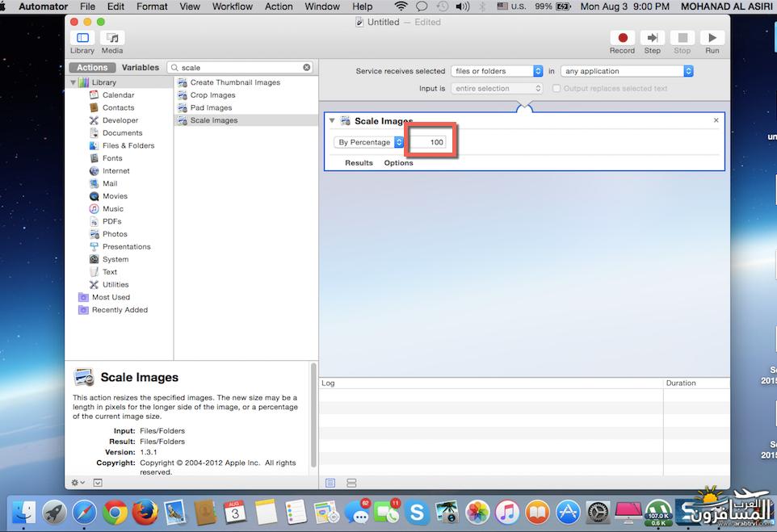Open the Window menu
This screenshot has height=532, width=777.
pyautogui.click(x=322, y=6)
